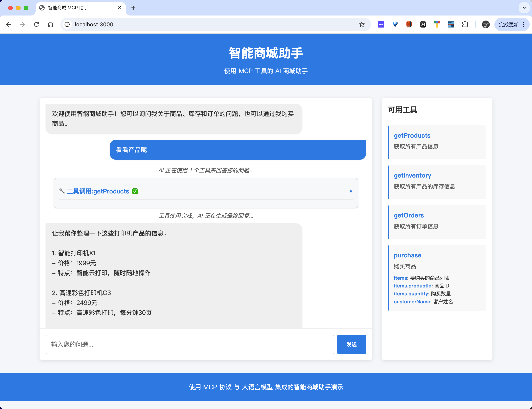Focus the question input field

tap(189, 344)
